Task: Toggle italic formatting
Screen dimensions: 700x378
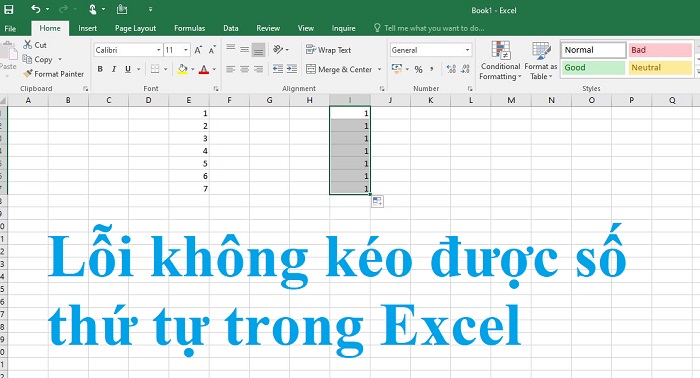Action: (114, 69)
